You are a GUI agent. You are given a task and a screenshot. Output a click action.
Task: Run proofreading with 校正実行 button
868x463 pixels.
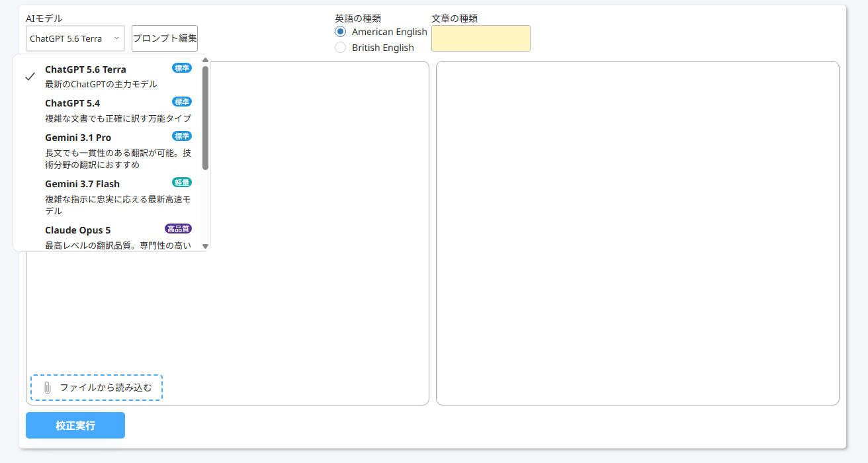click(75, 425)
